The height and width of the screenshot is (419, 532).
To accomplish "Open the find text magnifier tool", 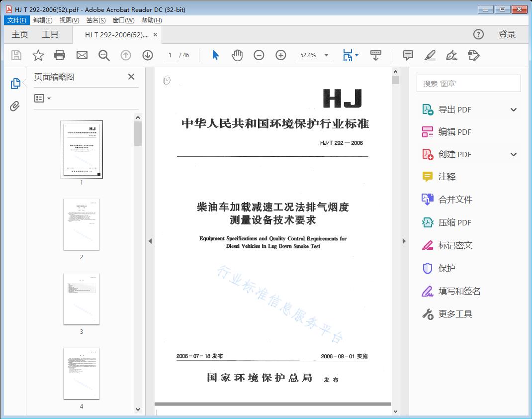I will (104, 55).
